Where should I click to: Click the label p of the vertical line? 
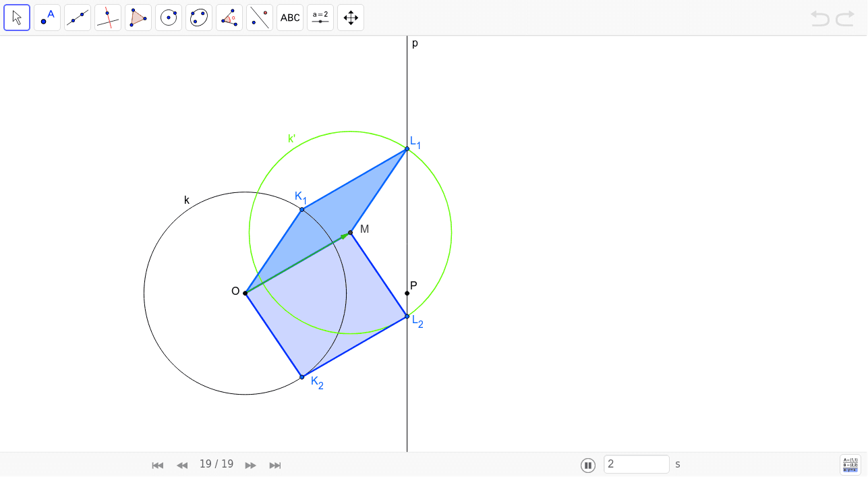[415, 44]
